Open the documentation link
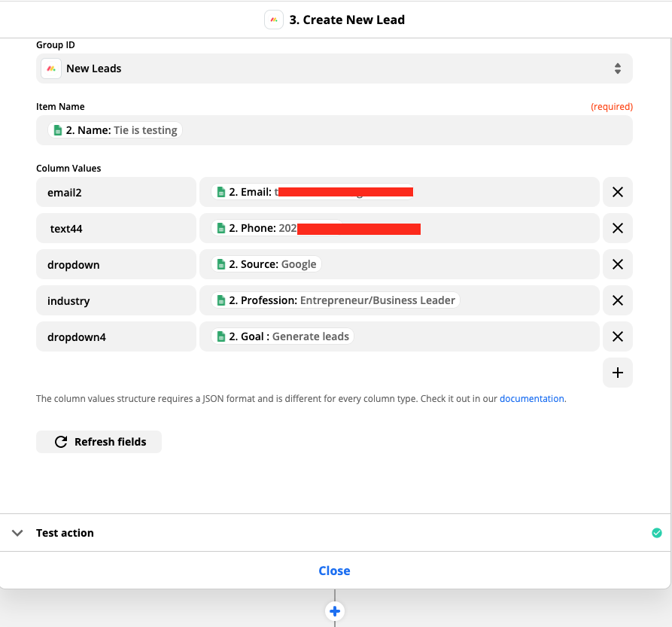Screen dimensions: 672x627 [x=531, y=399]
